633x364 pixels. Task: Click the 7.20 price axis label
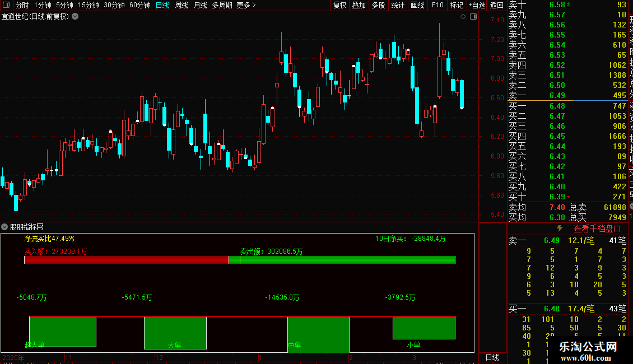[x=497, y=40]
